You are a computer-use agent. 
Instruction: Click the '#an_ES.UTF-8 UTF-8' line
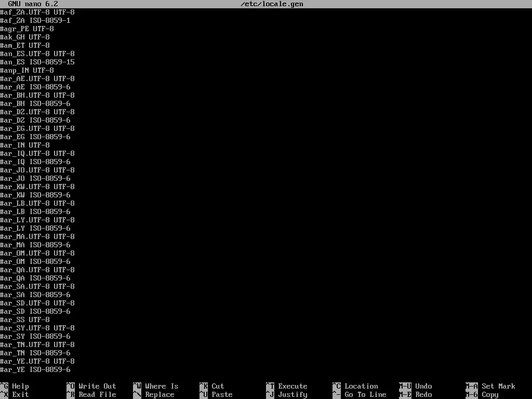[37, 54]
